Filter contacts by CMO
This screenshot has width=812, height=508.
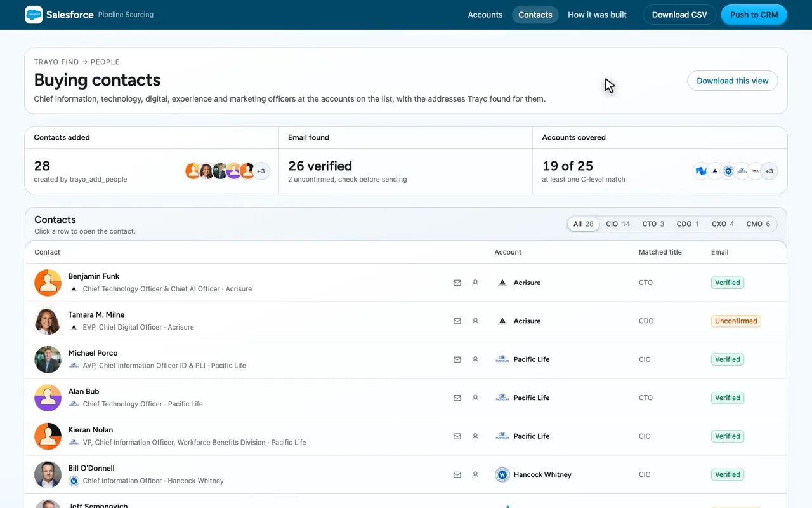point(758,224)
